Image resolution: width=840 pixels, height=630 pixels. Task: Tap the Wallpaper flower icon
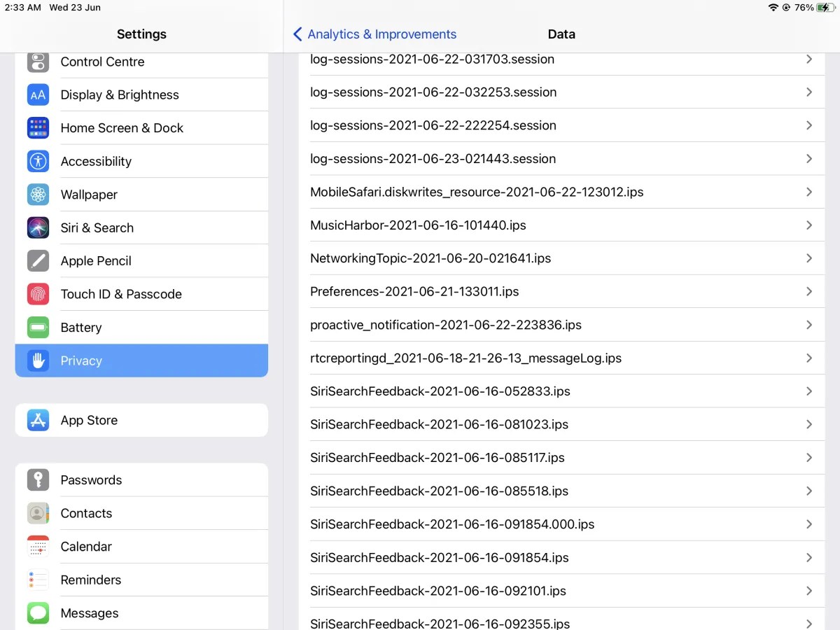[x=38, y=195]
